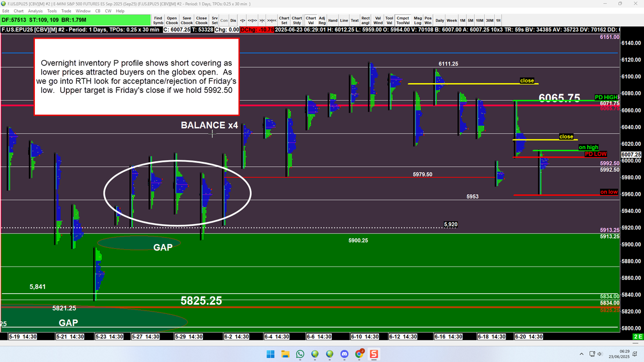
Task: Click the 6111.25 high label
Action: coord(448,64)
